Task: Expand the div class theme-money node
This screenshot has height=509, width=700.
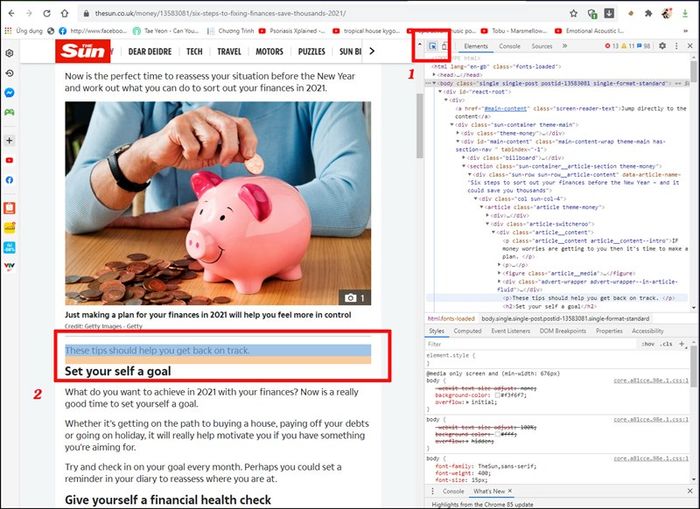Action: [458, 133]
